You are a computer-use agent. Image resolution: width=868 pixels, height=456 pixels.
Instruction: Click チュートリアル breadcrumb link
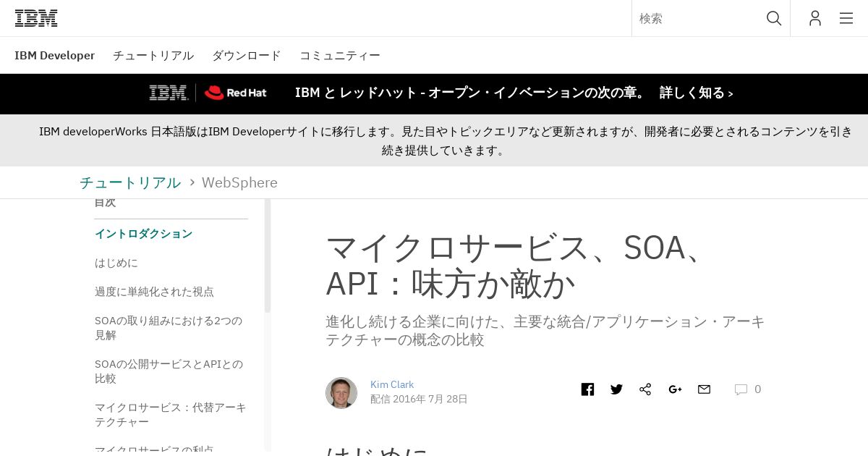click(x=130, y=182)
